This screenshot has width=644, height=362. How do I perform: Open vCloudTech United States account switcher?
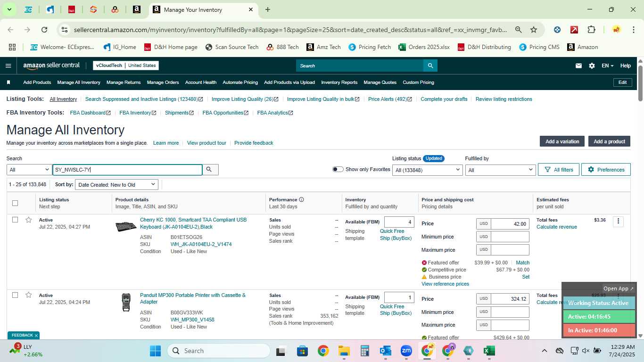(126, 66)
